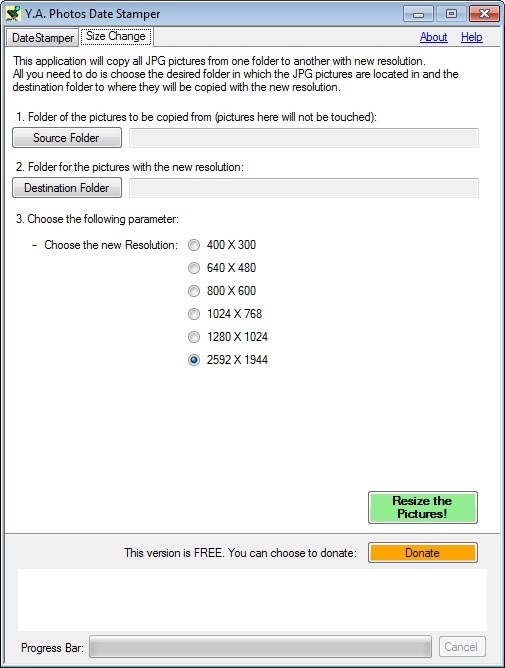
Task: Maximize the Photos Date Stamper window
Action: click(x=451, y=14)
